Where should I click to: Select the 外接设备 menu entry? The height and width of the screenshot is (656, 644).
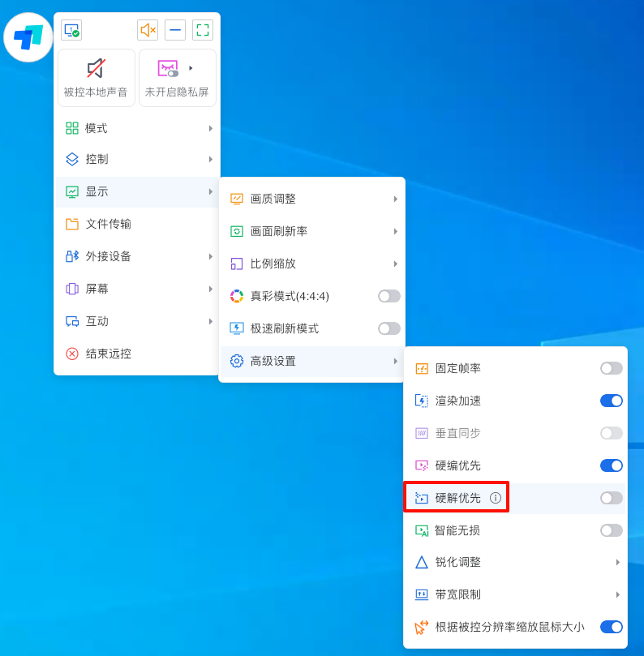click(136, 256)
